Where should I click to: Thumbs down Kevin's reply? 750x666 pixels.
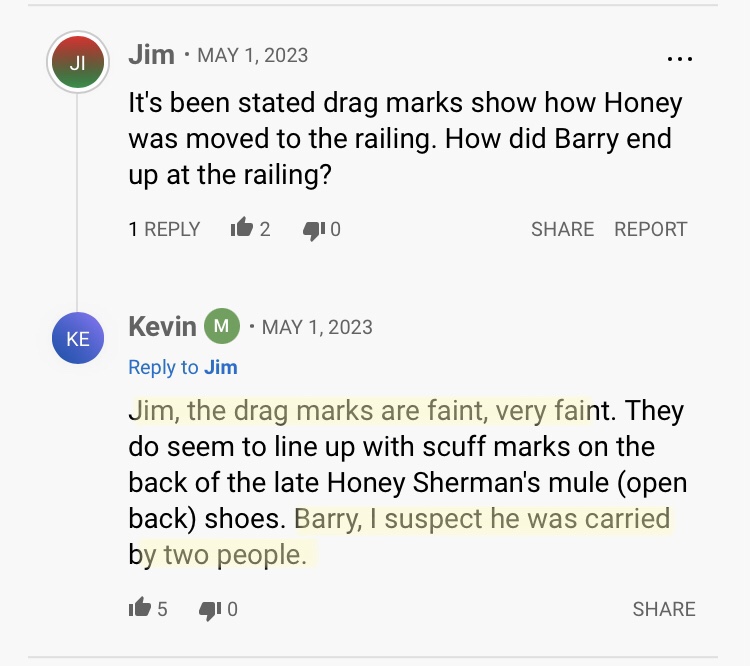click(210, 608)
